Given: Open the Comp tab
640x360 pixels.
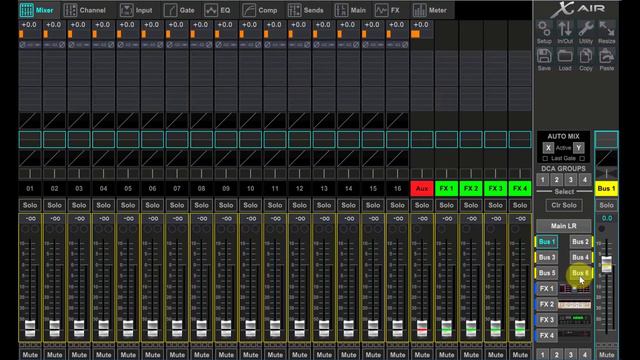Looking at the screenshot, I should point(259,10).
